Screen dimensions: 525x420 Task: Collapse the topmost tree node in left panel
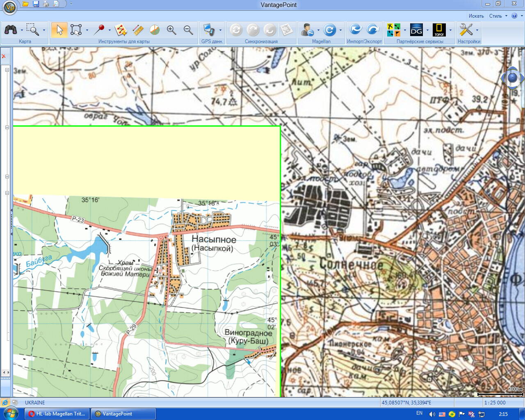pyautogui.click(x=7, y=70)
